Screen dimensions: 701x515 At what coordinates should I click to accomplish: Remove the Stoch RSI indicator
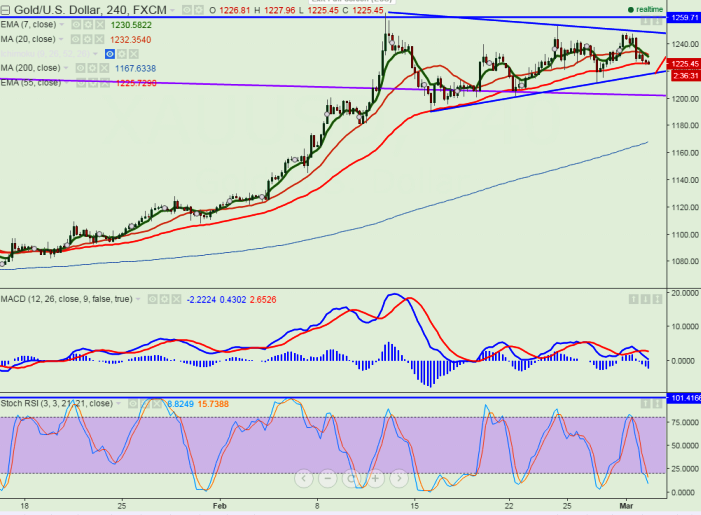click(156, 404)
